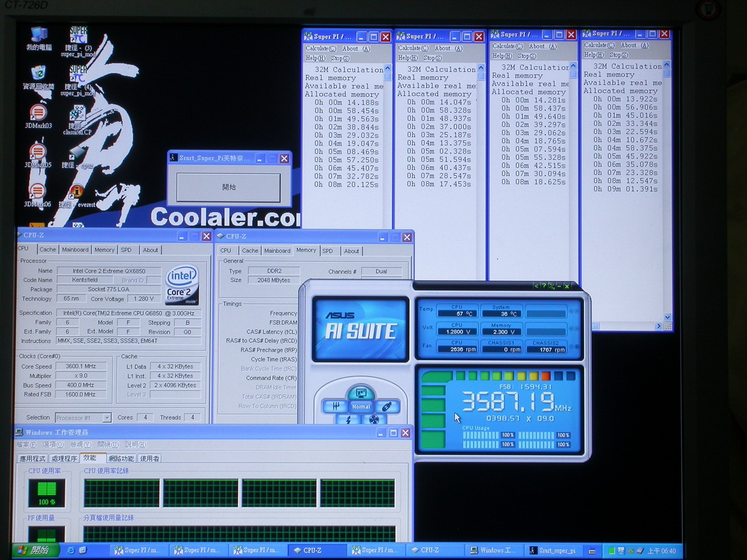Launch the 3DMark05 desktop shortcut

(x=37, y=155)
